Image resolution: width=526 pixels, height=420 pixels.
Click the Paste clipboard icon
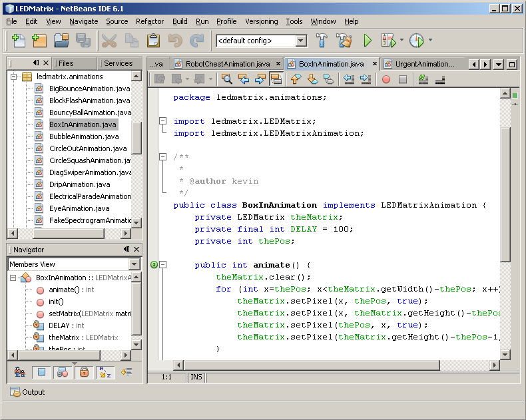click(x=153, y=41)
